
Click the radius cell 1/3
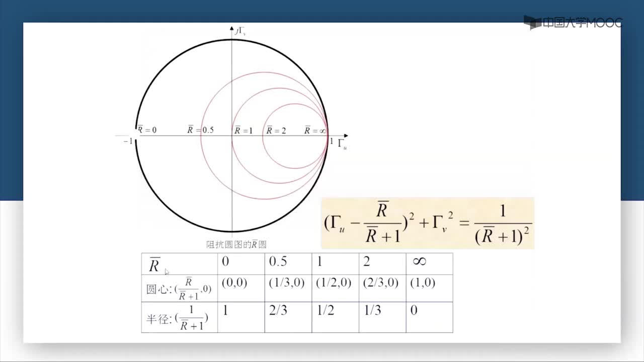pyautogui.click(x=382, y=317)
